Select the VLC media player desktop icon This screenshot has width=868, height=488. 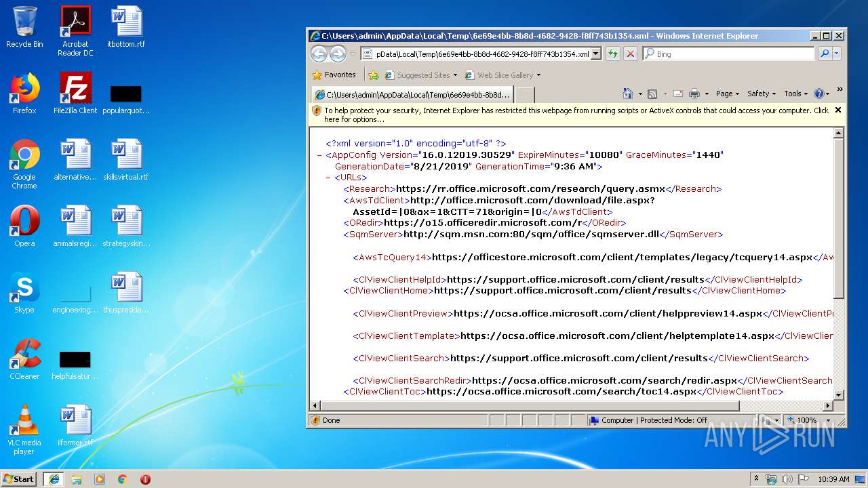coord(24,430)
